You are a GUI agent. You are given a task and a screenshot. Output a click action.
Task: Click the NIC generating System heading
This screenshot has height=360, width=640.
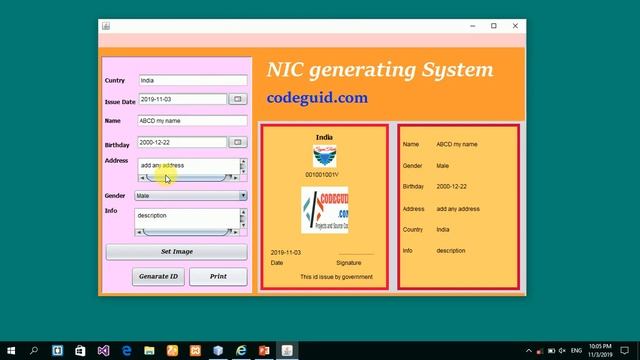380,69
